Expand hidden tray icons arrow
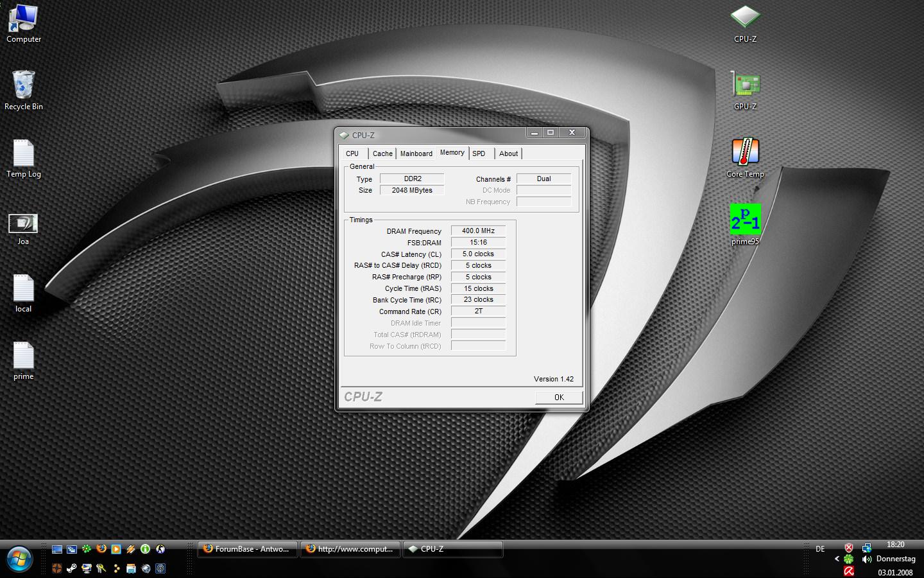The width and height of the screenshot is (924, 578). [x=837, y=559]
